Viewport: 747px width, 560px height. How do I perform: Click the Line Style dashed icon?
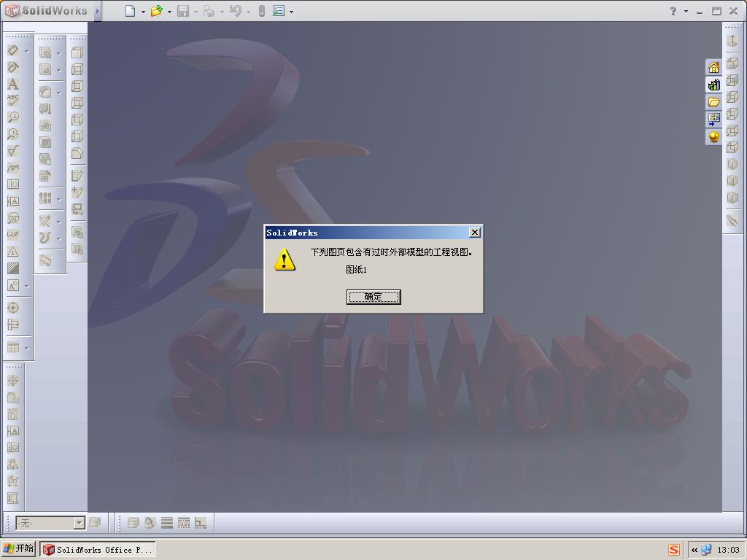(x=183, y=523)
